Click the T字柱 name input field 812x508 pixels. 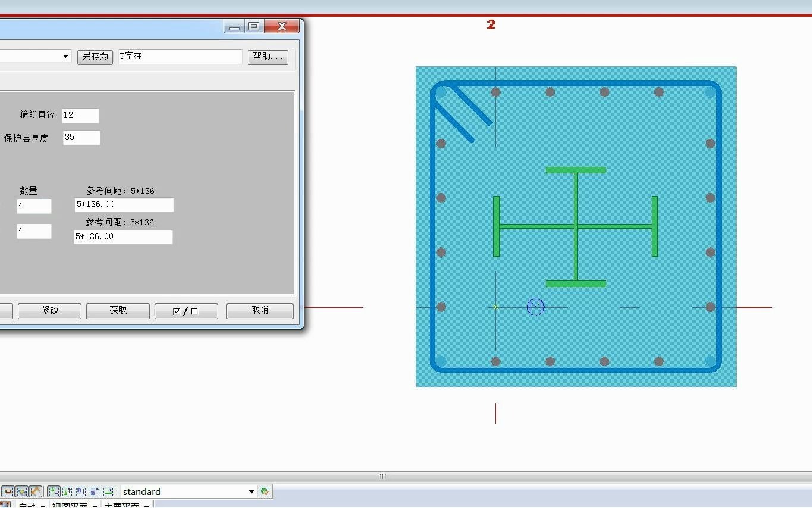[x=180, y=57]
